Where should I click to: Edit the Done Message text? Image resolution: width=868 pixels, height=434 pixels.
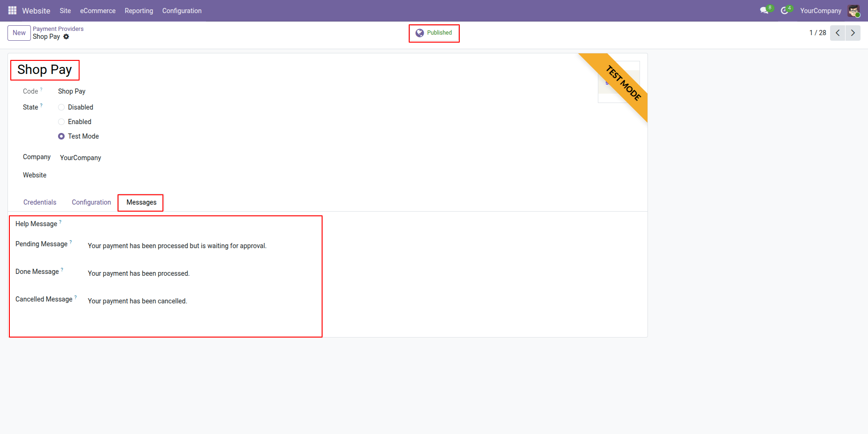[139, 273]
